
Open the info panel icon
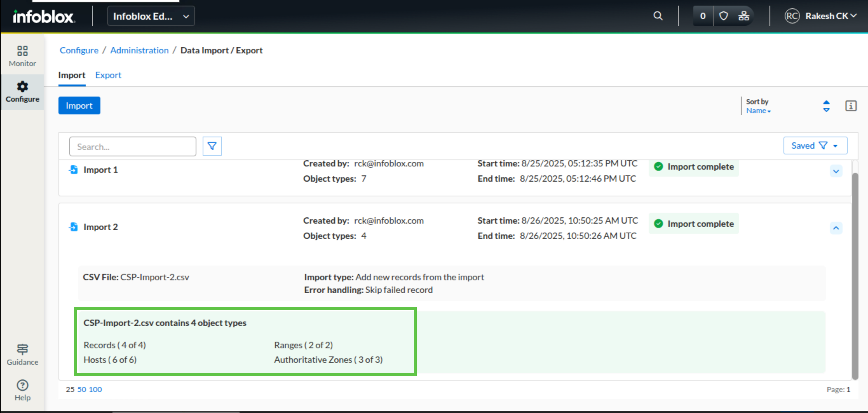[851, 106]
